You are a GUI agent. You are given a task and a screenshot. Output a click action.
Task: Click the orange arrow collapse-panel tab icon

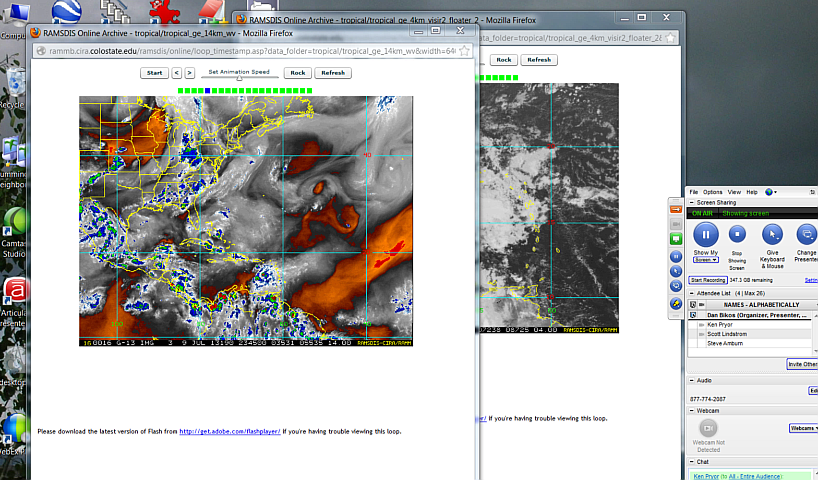[x=676, y=209]
